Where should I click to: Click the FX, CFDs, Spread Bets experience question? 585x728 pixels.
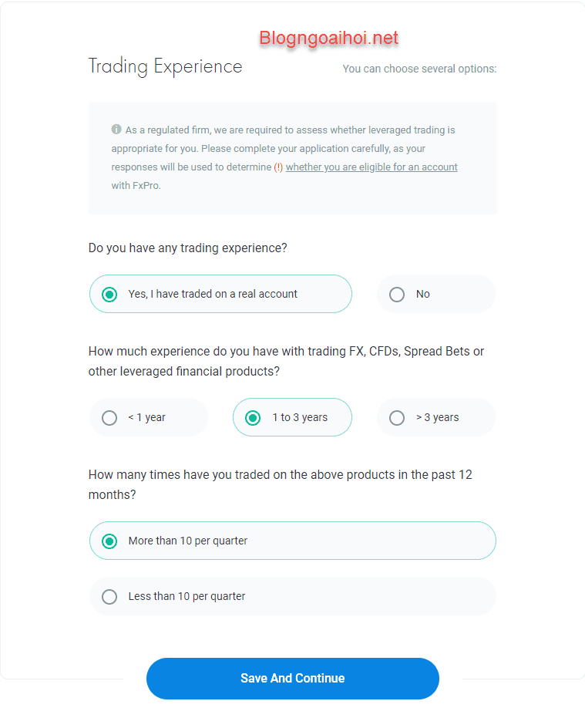click(286, 361)
